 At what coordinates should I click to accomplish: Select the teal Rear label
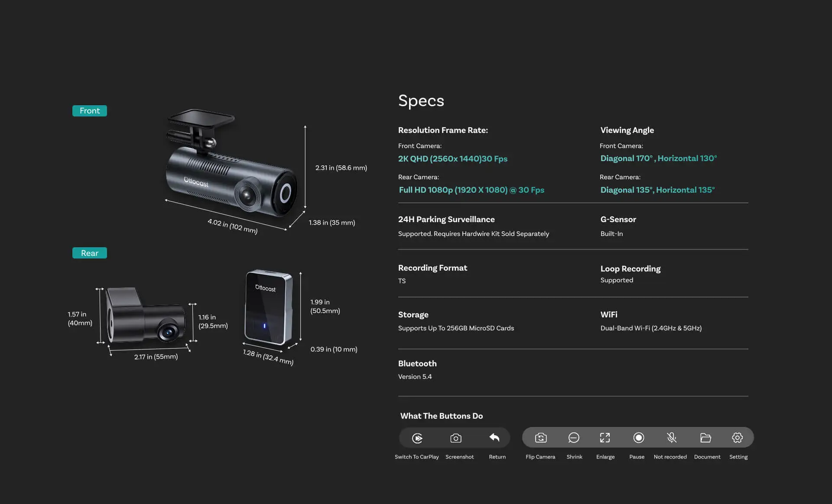pos(90,253)
